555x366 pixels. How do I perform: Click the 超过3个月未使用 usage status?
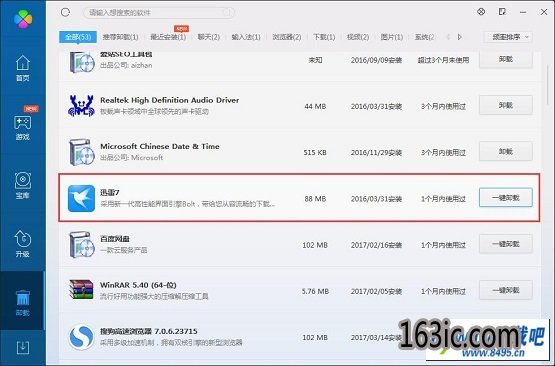(x=443, y=60)
